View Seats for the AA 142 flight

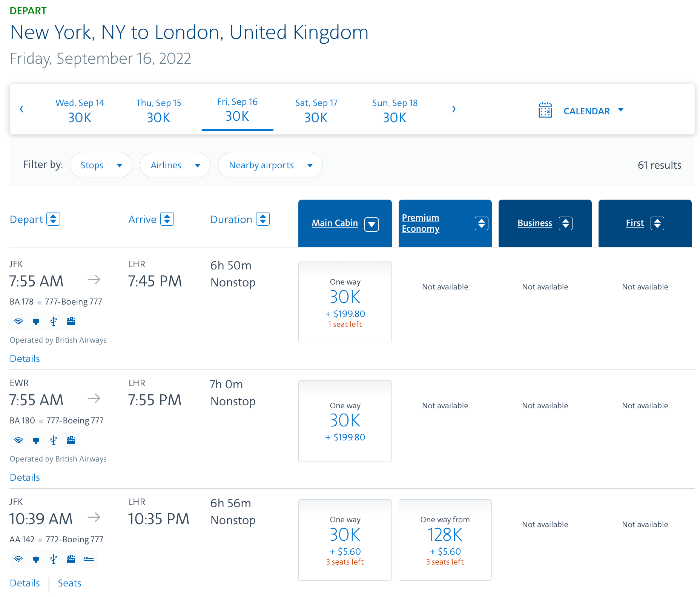pos(69,583)
